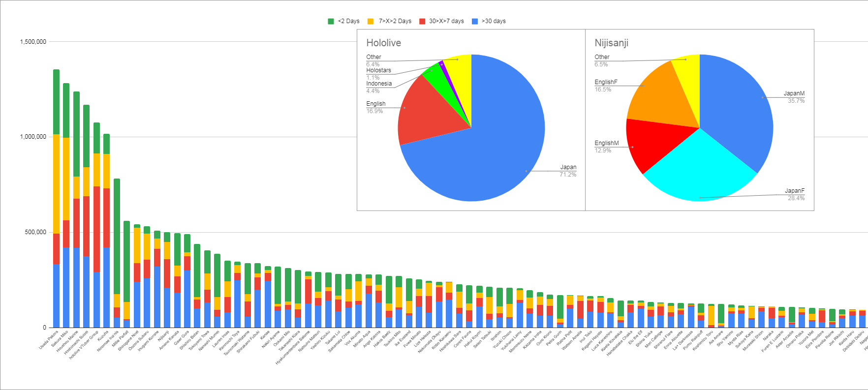Select the Shishiro Botan bar's green segment
Image resolution: width=868 pixels, height=390 pixels.
[x=197, y=270]
